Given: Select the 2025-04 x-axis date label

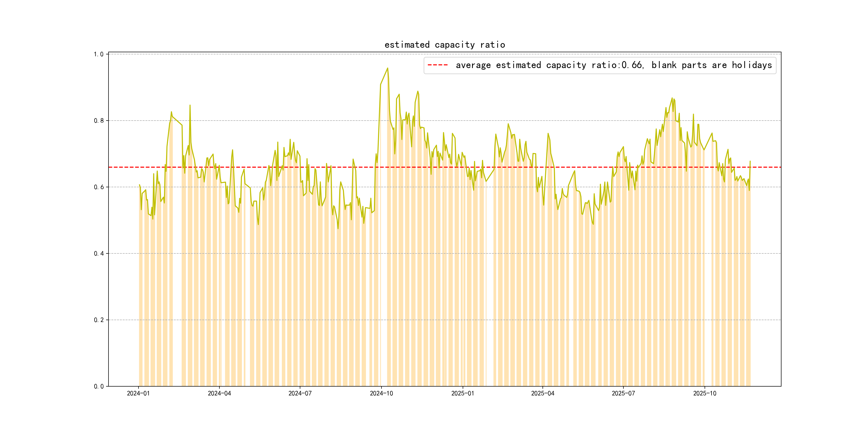Looking at the screenshot, I should [x=542, y=393].
